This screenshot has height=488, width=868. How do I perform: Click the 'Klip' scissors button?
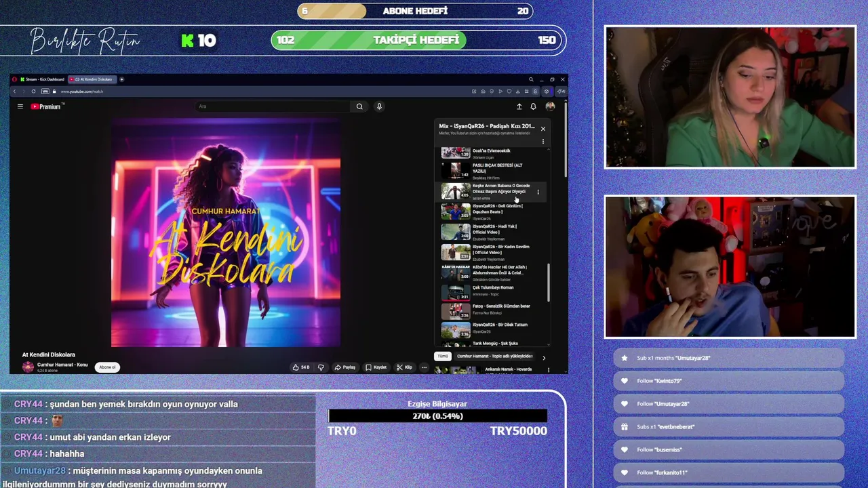pyautogui.click(x=404, y=367)
